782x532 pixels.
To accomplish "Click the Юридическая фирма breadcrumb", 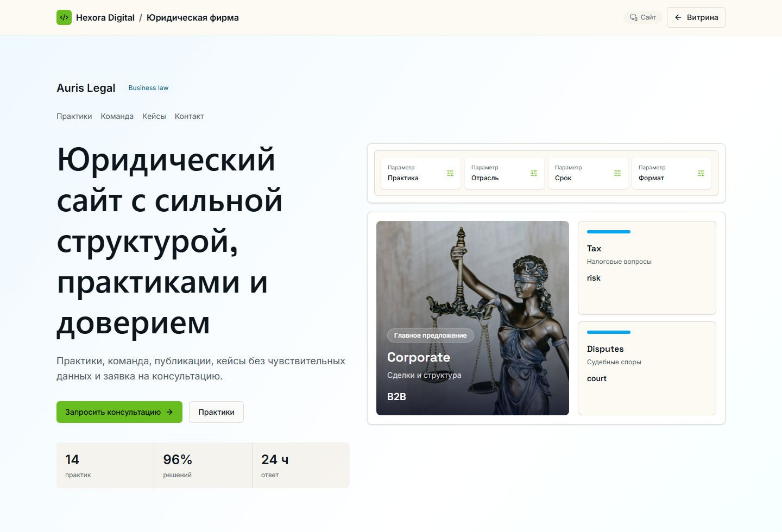I will 193,17.
